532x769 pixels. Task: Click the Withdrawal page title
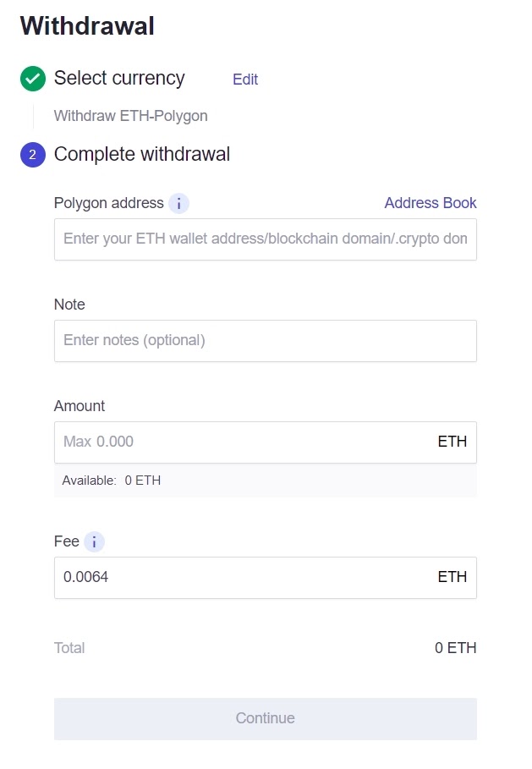pos(87,26)
